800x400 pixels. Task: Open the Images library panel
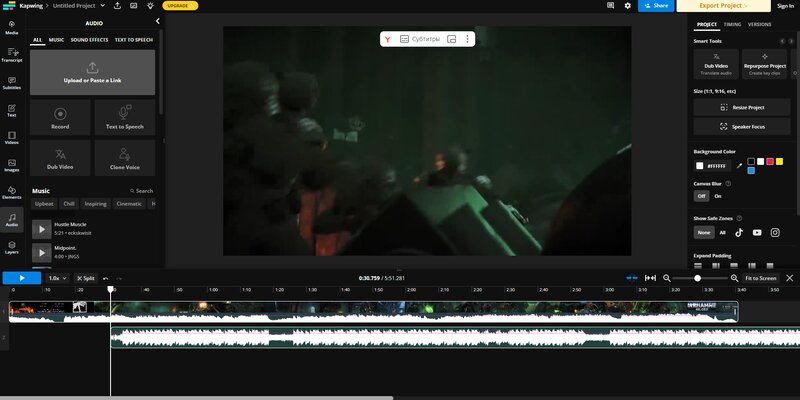tap(12, 165)
